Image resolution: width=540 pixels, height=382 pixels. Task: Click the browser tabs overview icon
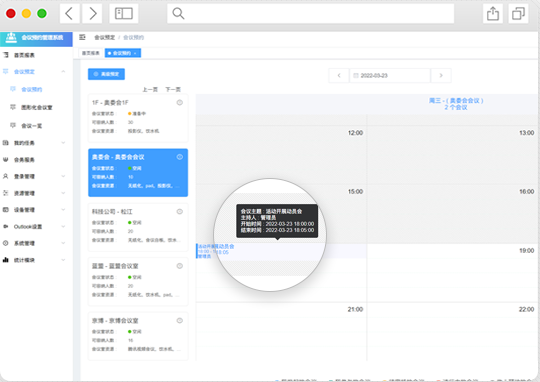click(x=518, y=14)
